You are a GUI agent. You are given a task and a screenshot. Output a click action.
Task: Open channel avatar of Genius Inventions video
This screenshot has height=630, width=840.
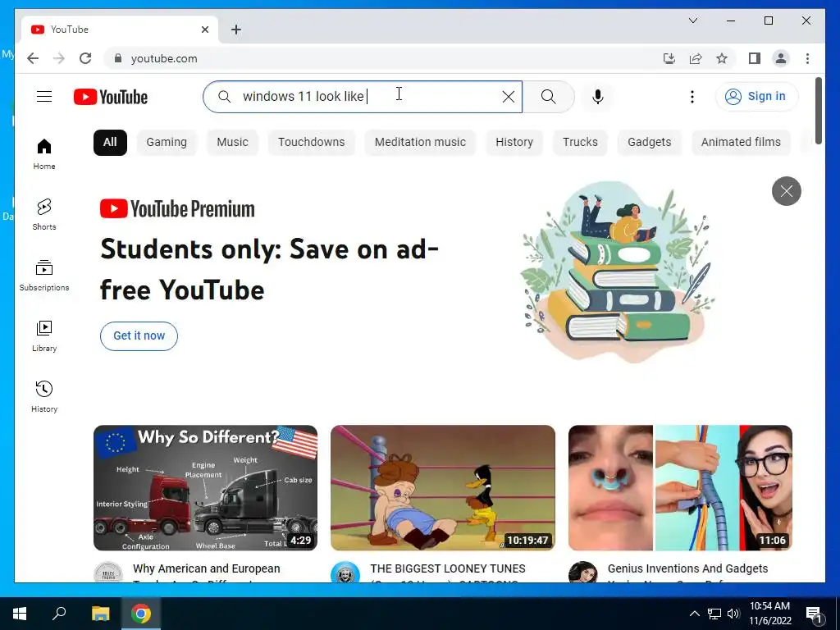point(583,573)
